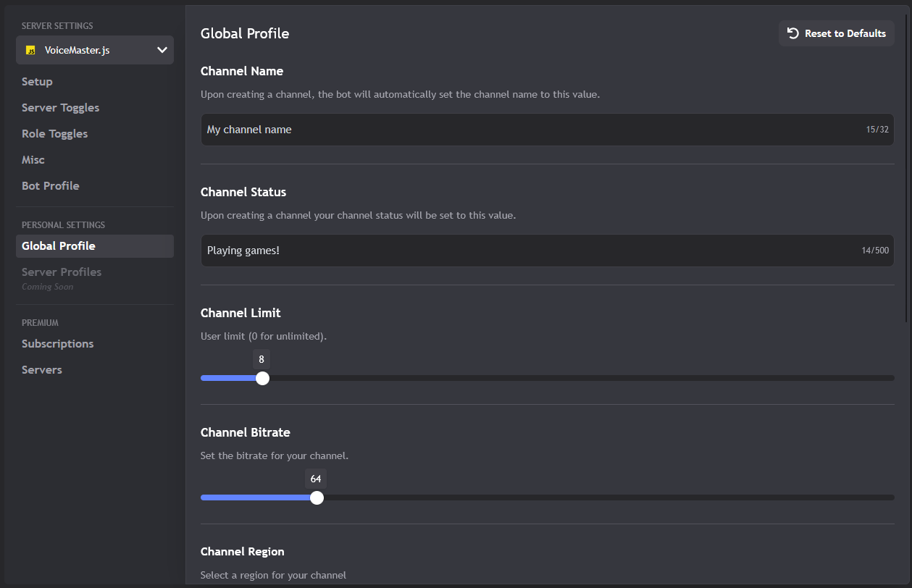Open the Server Toggles page
Screen dimensions: 912x588
point(60,107)
